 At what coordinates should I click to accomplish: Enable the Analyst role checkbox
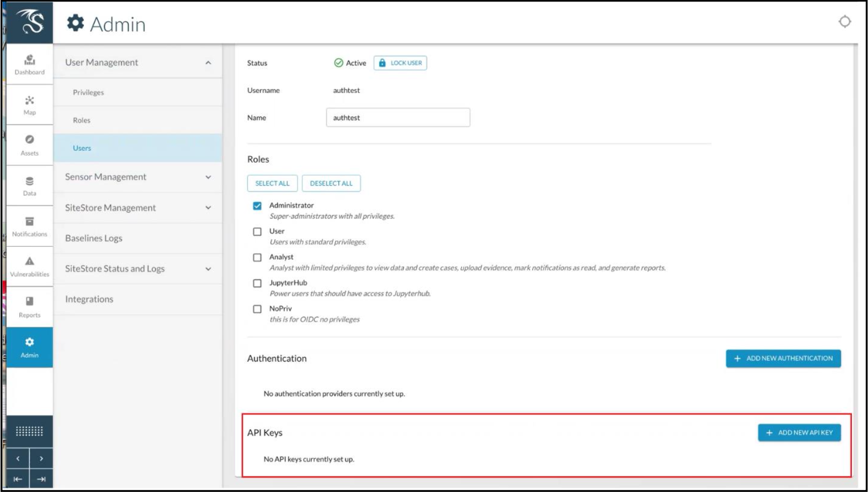[x=257, y=257]
